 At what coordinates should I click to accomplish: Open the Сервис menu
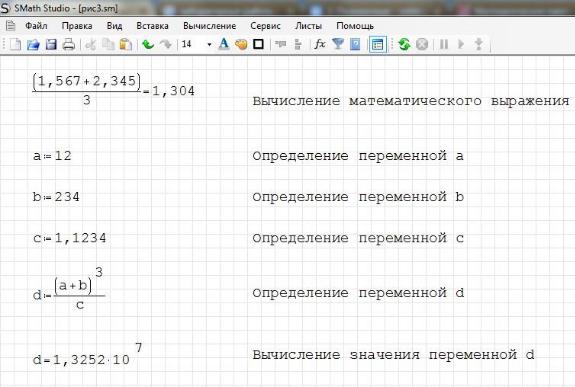click(265, 26)
